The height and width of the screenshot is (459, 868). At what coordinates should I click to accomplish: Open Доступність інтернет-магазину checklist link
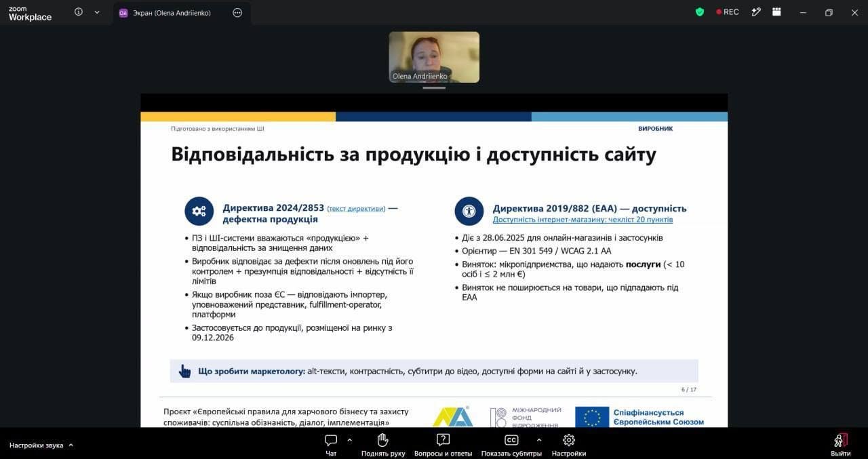pos(583,220)
